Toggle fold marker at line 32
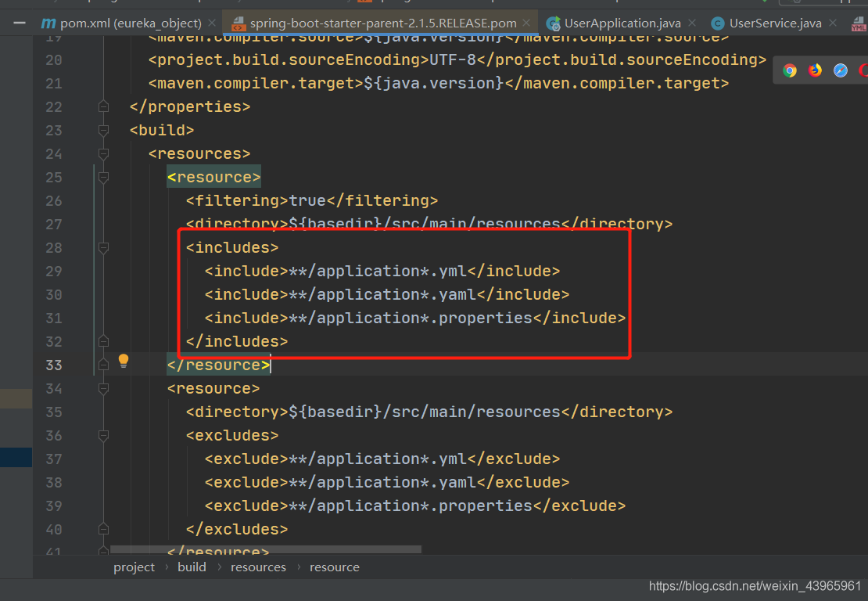Image resolution: width=868 pixels, height=601 pixels. coord(103,341)
